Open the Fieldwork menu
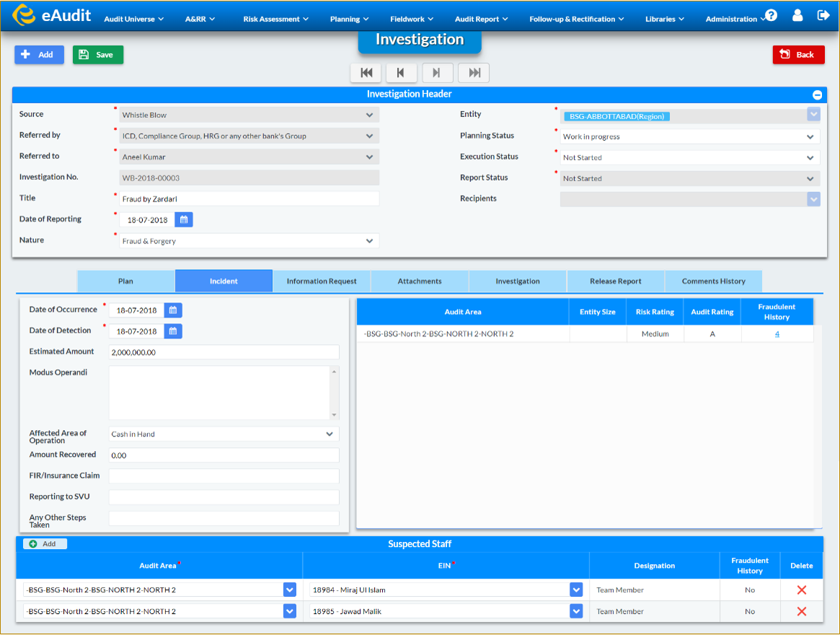Image resolution: width=840 pixels, height=635 pixels. coord(411,19)
